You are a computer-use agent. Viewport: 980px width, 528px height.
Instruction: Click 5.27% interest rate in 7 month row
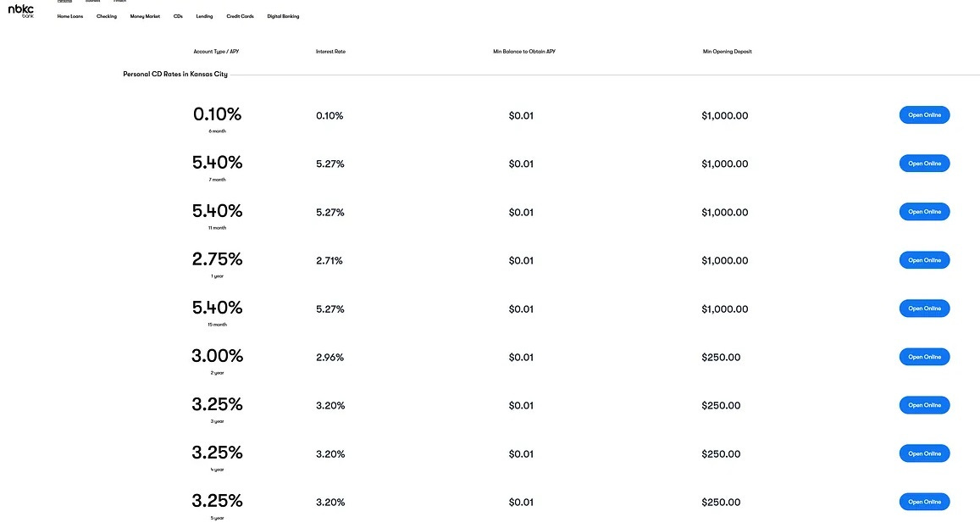330,164
